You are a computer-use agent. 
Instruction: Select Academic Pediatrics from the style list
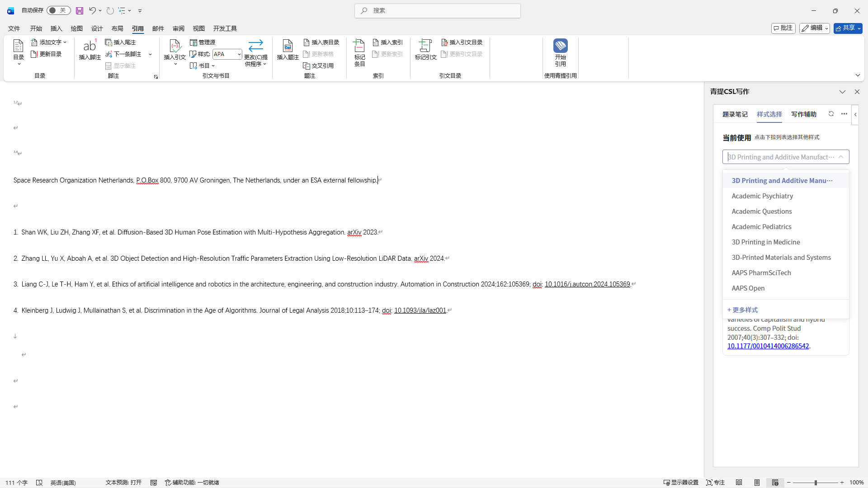[x=761, y=226]
